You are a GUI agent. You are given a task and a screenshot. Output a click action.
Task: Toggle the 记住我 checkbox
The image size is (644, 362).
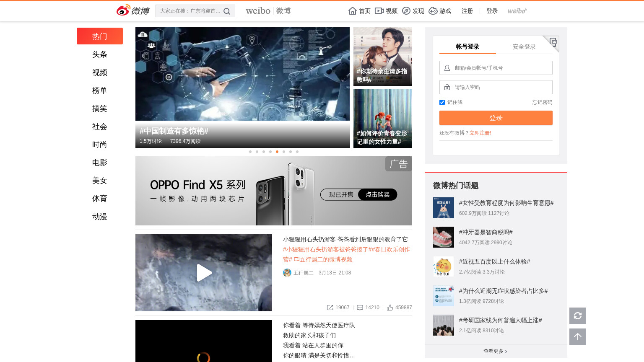tap(442, 102)
